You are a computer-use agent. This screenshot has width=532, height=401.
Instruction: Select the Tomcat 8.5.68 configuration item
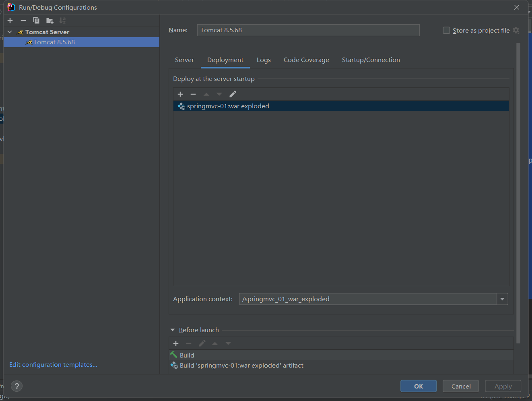coord(54,42)
